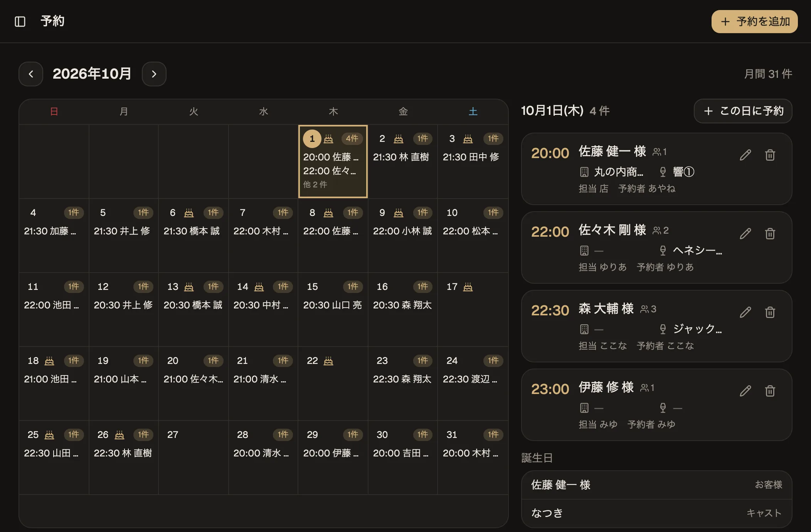Delete the 23:00 伊藤 修 reservation

pyautogui.click(x=770, y=391)
